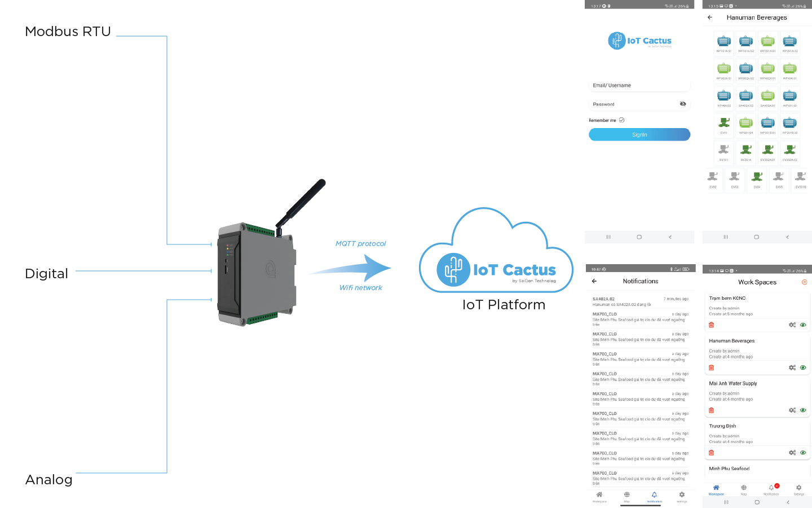Open the EV01 green valve tile
The height and width of the screenshot is (508, 812).
[x=723, y=125]
